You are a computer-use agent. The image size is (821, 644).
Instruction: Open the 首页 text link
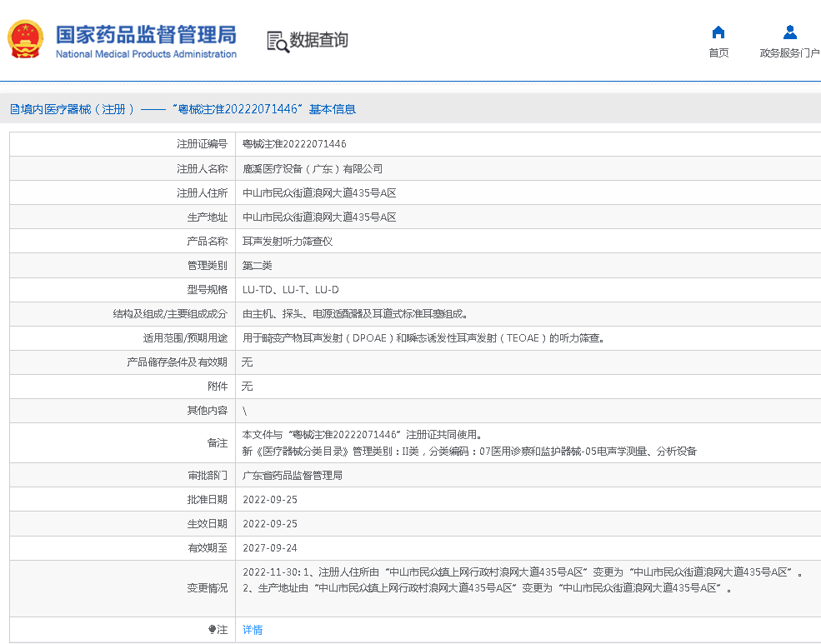(x=718, y=53)
